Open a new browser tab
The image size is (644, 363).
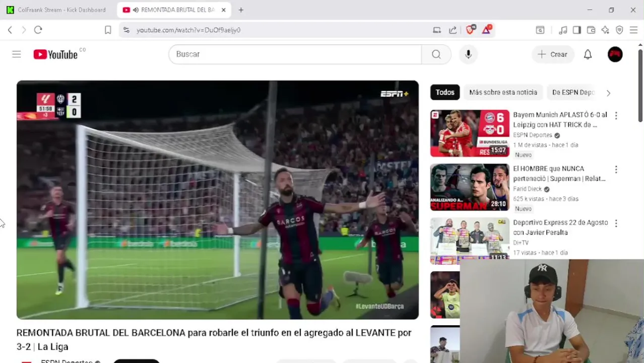[241, 10]
